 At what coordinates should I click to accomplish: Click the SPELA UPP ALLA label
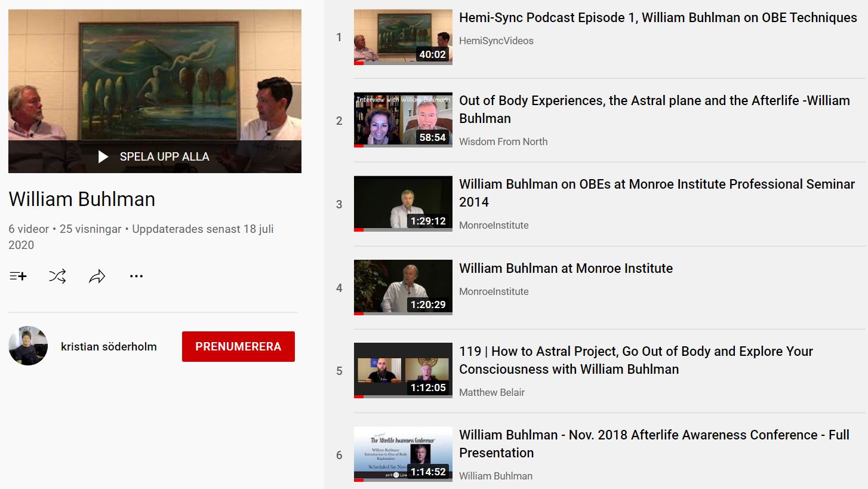pyautogui.click(x=164, y=156)
